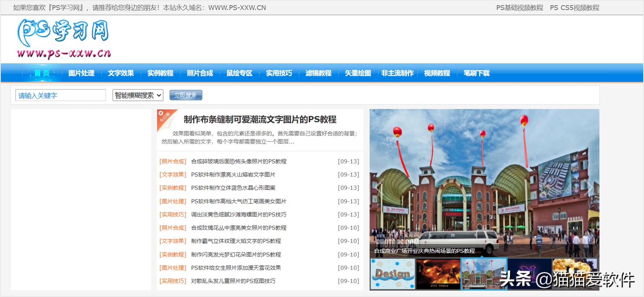Click [文字效果] tag beside 火焰文字 article
The width and height of the screenshot is (644, 297).
pos(173,241)
